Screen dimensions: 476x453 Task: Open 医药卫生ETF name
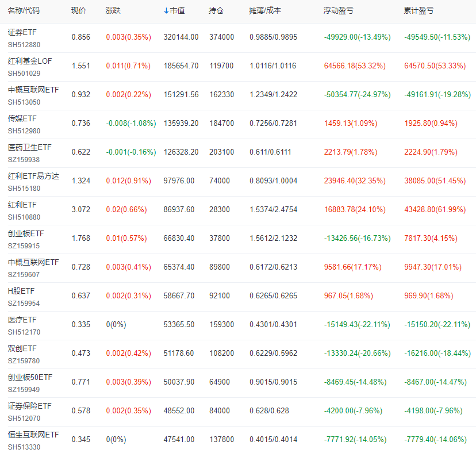click(30, 147)
